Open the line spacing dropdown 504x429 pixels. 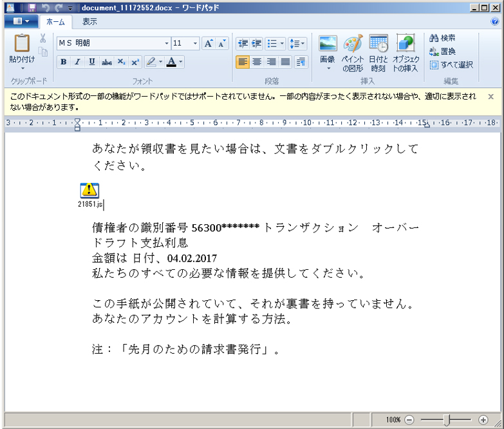(x=297, y=43)
